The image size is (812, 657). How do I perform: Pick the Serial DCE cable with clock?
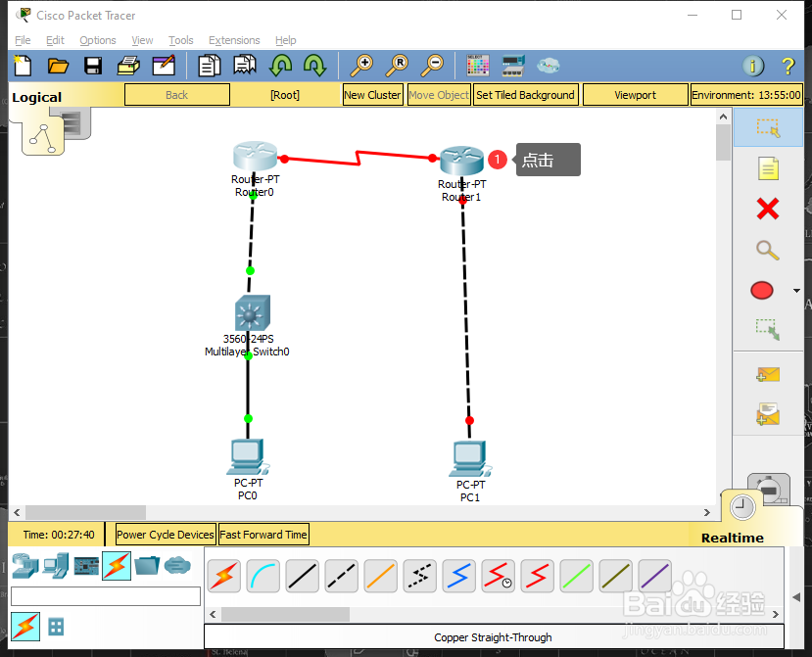tap(498, 576)
